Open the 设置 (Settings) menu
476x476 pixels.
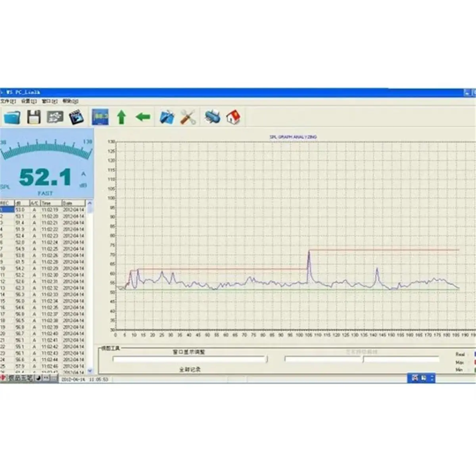(29, 102)
